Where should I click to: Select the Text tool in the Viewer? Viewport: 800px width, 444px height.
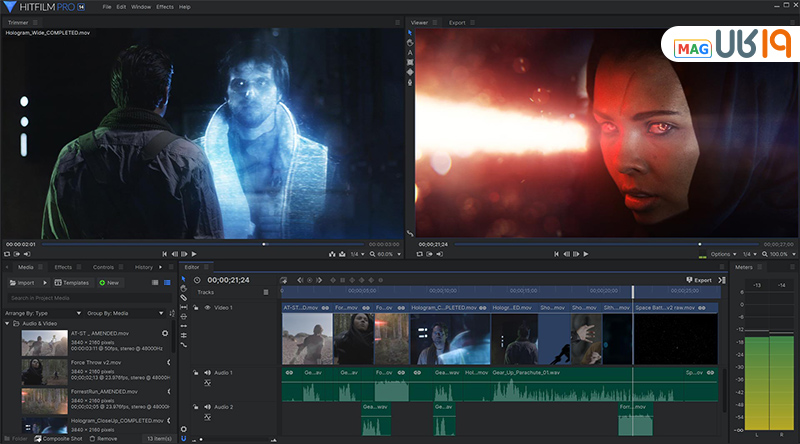pos(410,53)
